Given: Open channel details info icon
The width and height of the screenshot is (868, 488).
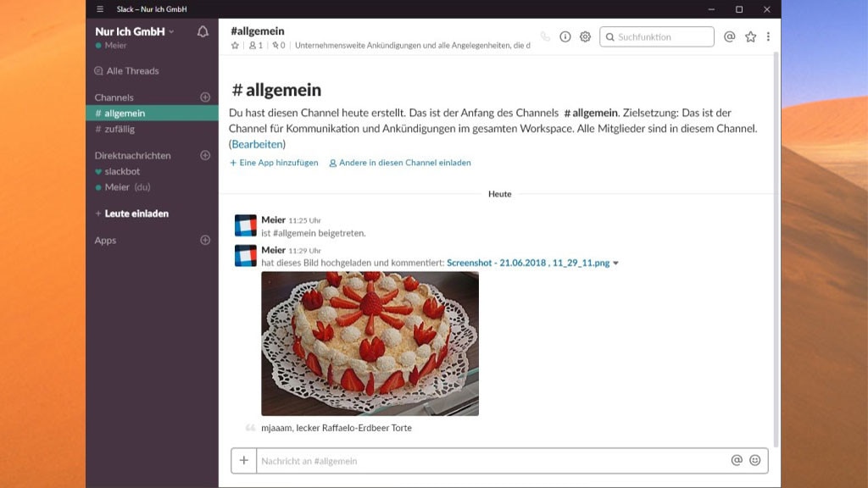Looking at the screenshot, I should point(565,37).
